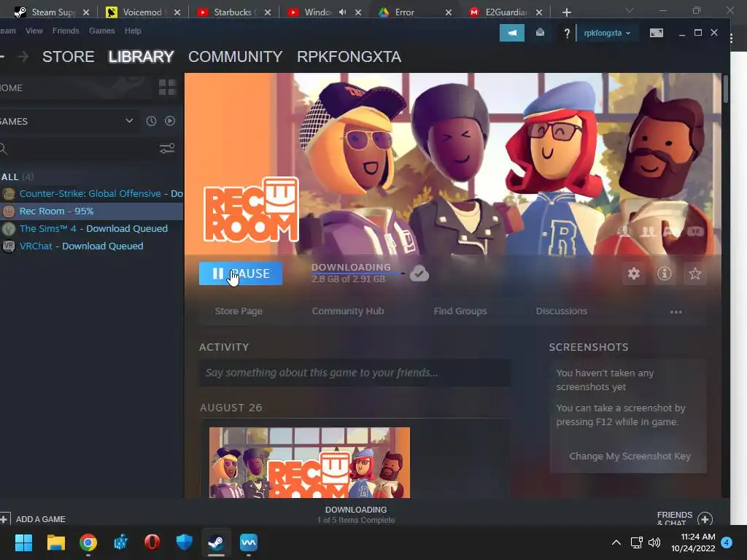Select The Sims 4 in library
The width and height of the screenshot is (747, 560).
91,228
